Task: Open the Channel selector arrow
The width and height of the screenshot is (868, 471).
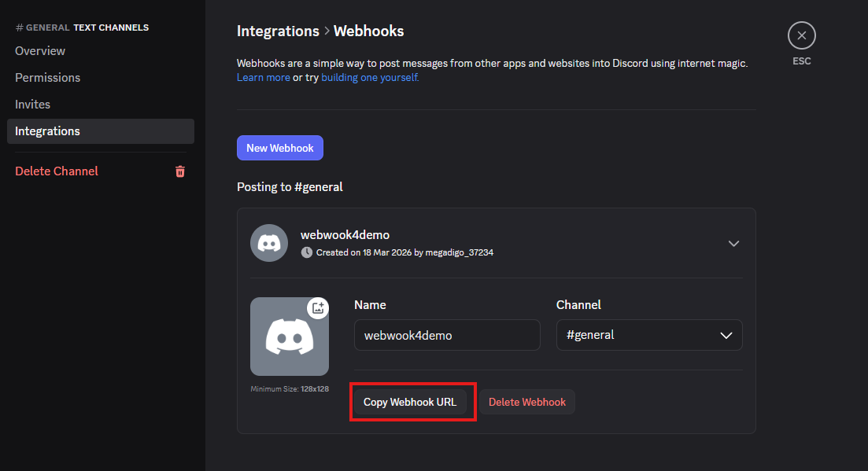Action: tap(726, 335)
